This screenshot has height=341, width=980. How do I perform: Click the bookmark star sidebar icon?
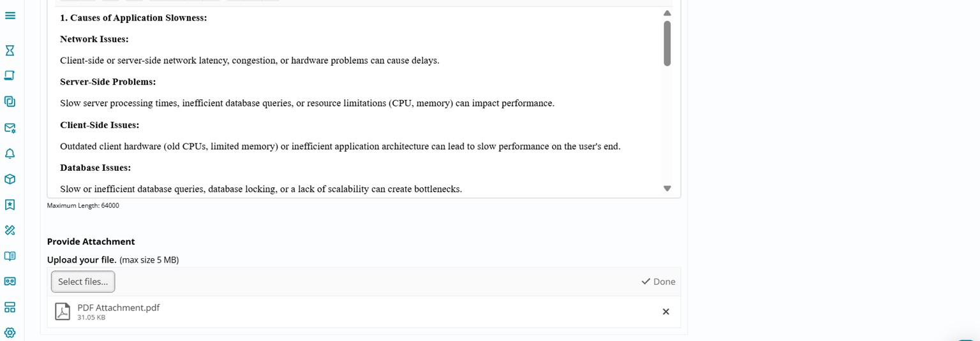tap(10, 205)
